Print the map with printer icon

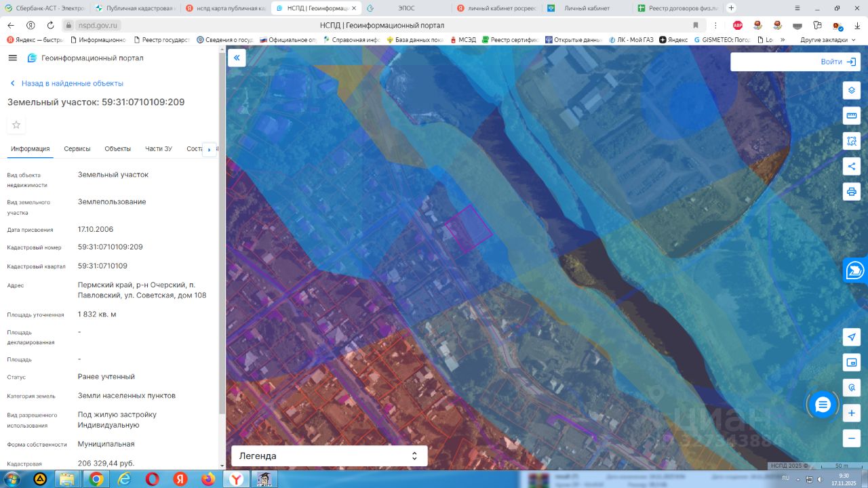point(852,191)
